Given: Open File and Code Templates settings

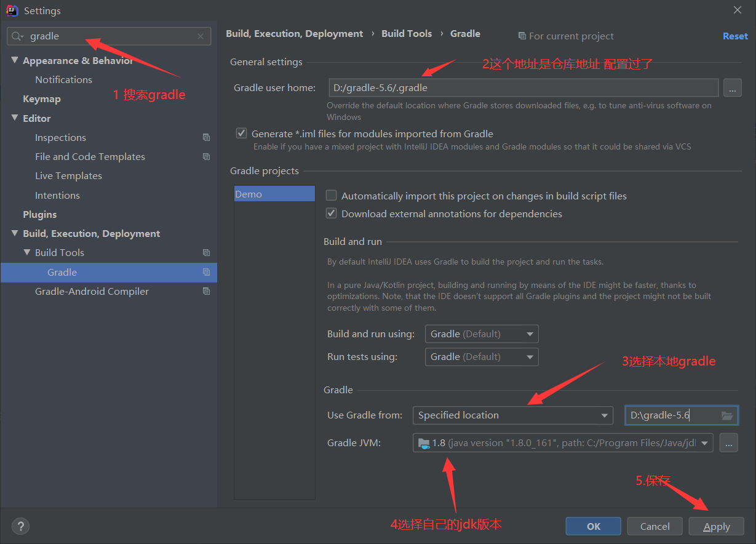Looking at the screenshot, I should [x=90, y=157].
